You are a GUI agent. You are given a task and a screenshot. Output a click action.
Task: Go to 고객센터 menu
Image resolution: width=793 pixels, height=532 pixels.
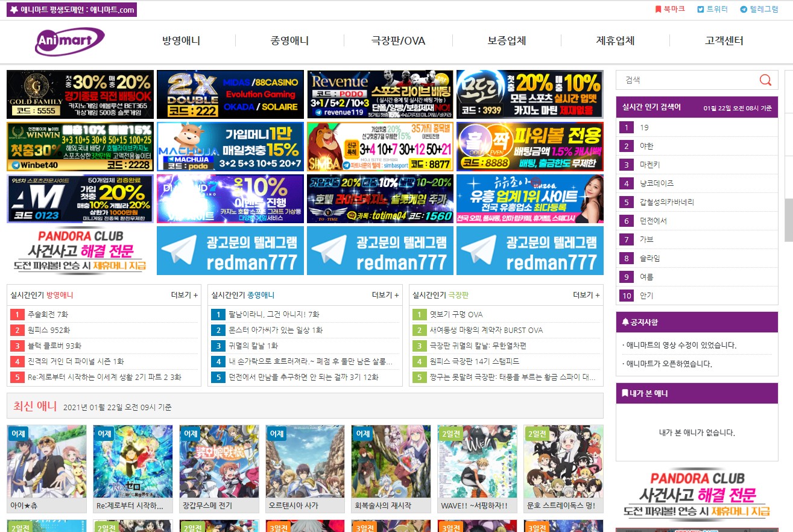pos(724,41)
